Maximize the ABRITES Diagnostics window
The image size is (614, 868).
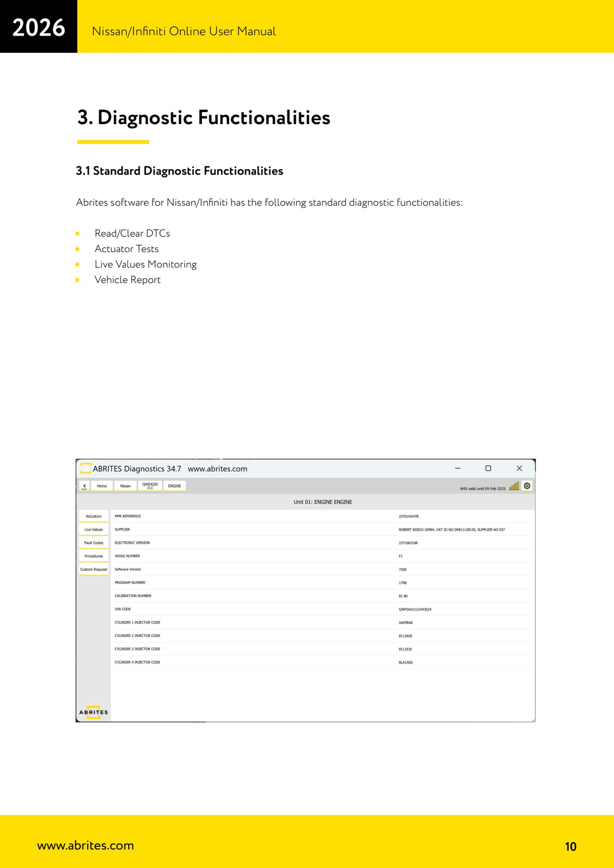point(488,468)
